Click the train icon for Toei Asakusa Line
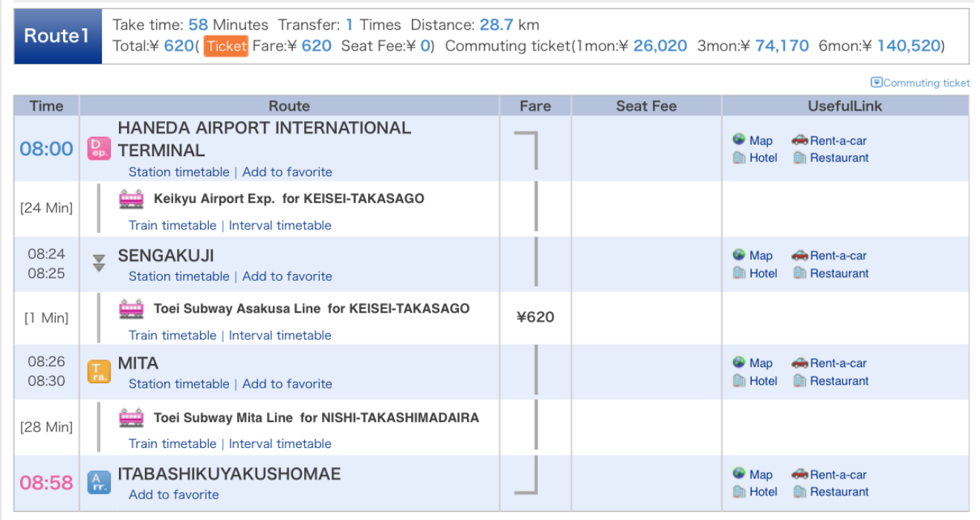This screenshot has height=520, width=980. (132, 308)
